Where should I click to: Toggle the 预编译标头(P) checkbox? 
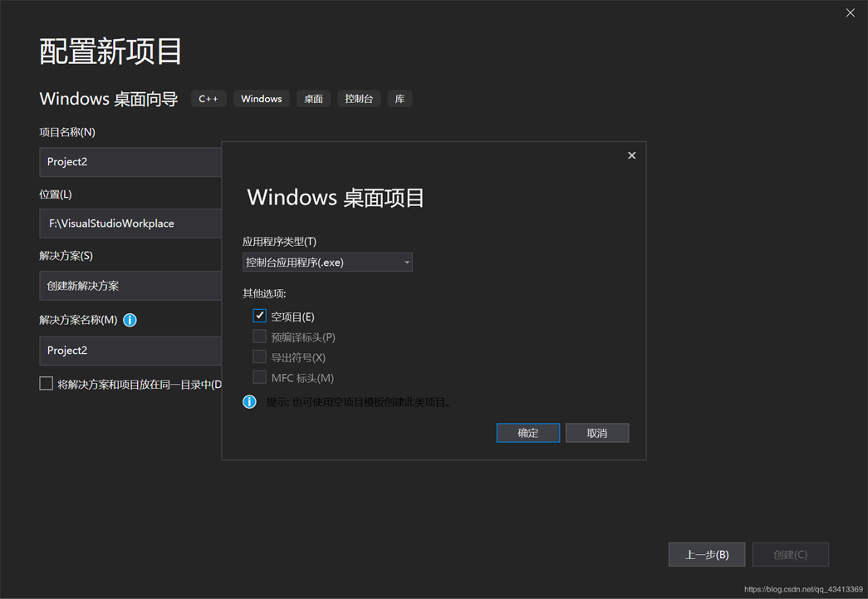point(259,336)
